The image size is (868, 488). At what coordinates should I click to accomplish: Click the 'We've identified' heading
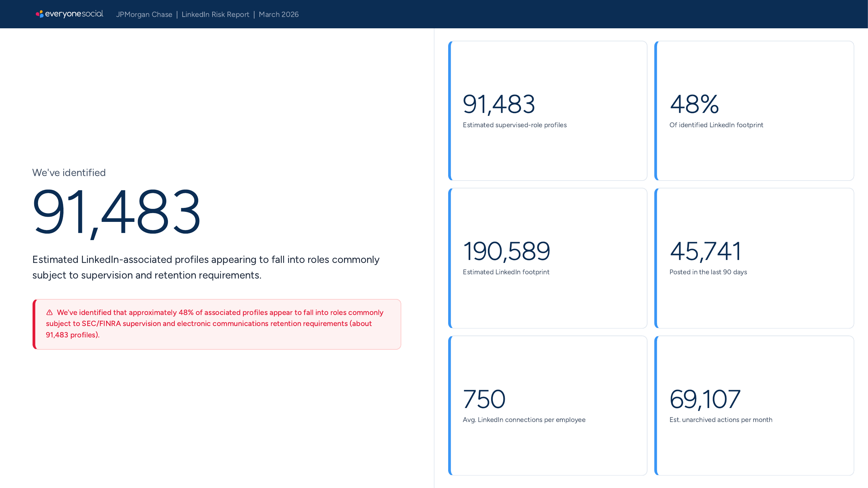[69, 172]
